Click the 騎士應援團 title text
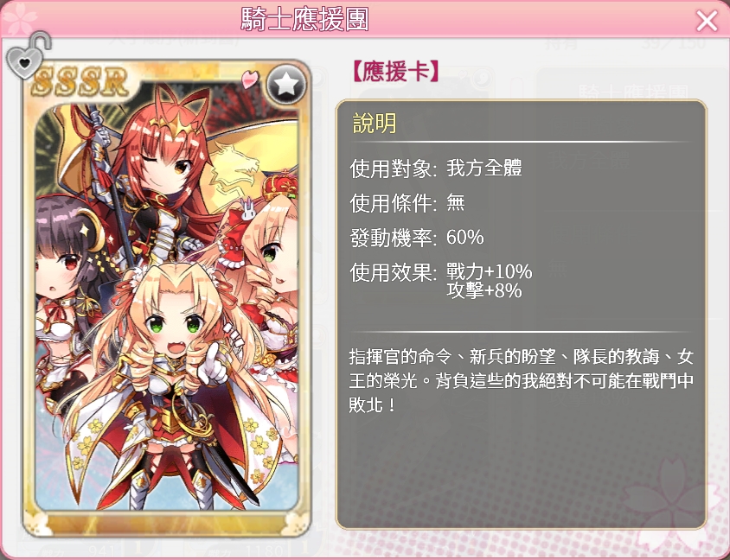This screenshot has height=560, width=730. 305,20
